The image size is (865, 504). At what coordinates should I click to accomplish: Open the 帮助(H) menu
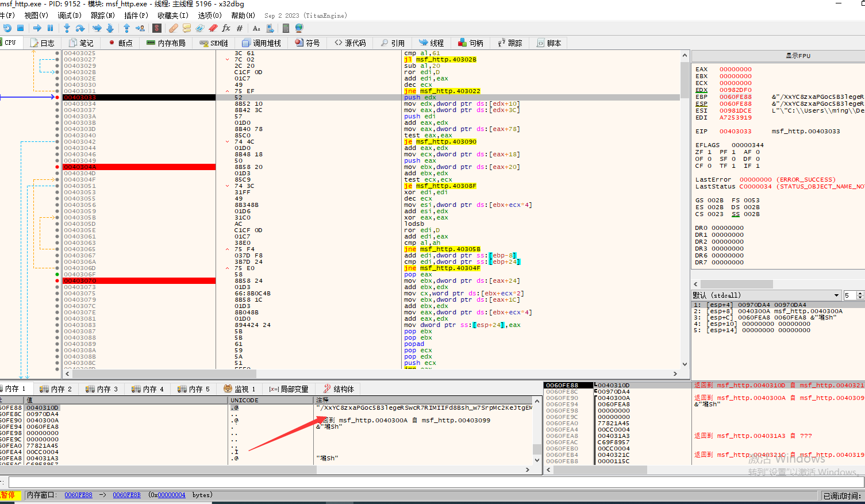point(243,16)
